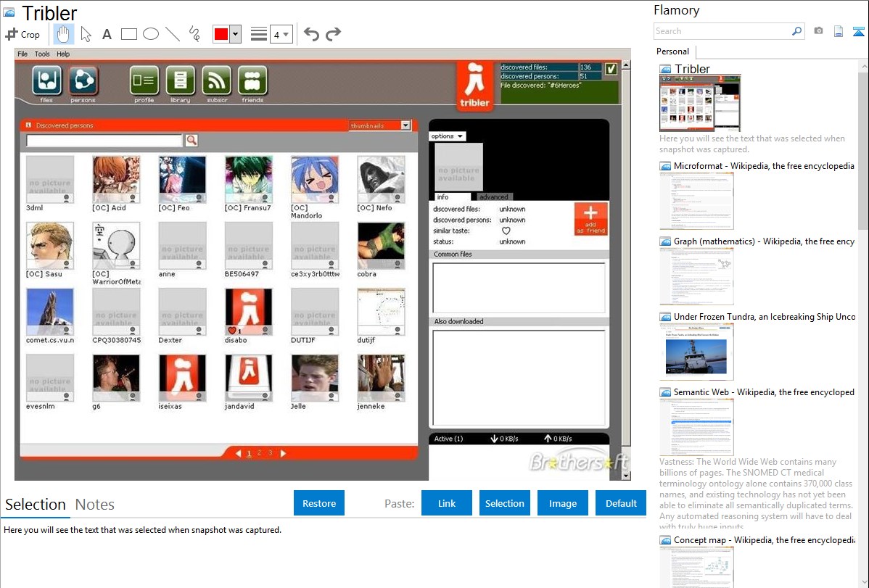This screenshot has width=869, height=588.
Task: Click the Restore button
Action: (319, 503)
